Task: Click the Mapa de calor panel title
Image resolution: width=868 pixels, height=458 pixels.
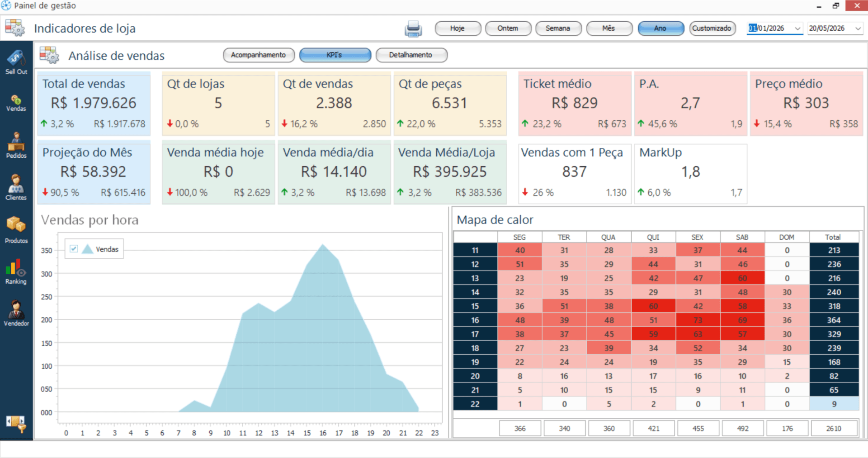Action: [495, 220]
